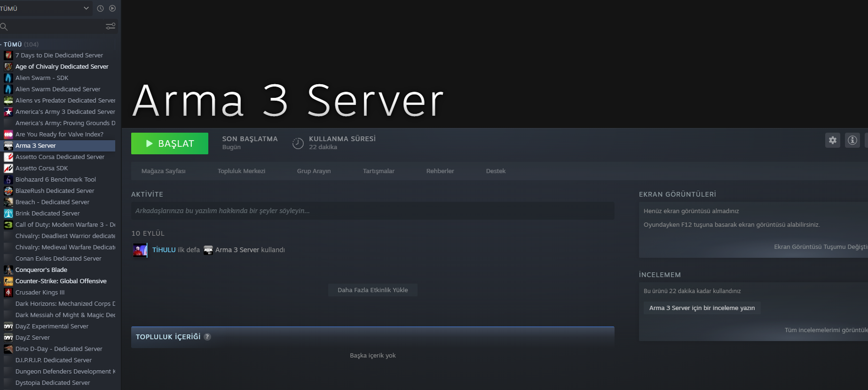Open the Rehberler tab

tap(440, 171)
